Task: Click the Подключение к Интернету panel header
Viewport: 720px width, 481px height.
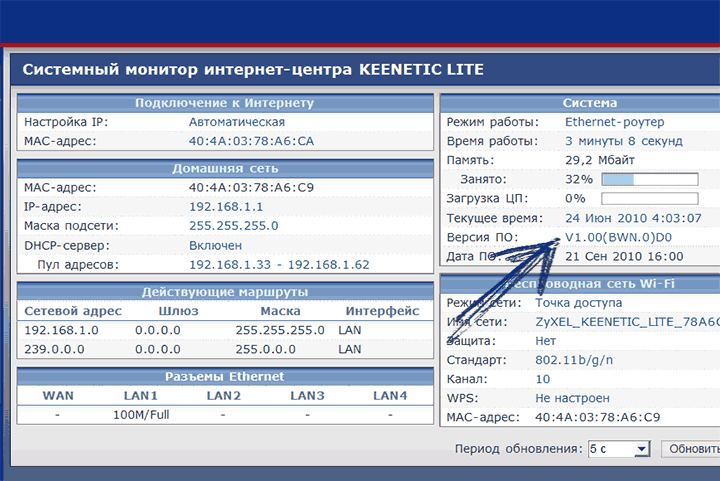Action: [225, 103]
